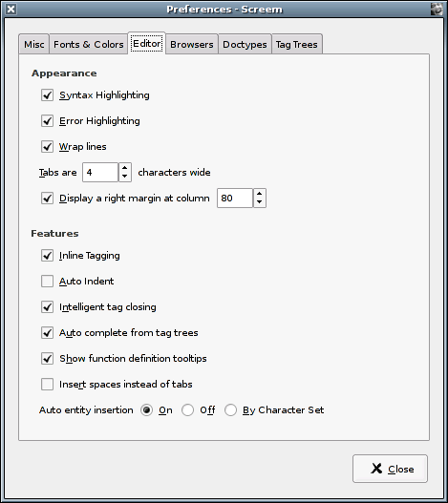This screenshot has width=448, height=503.
Task: Click the 'Auto entity insertion' label
Action: tap(86, 410)
